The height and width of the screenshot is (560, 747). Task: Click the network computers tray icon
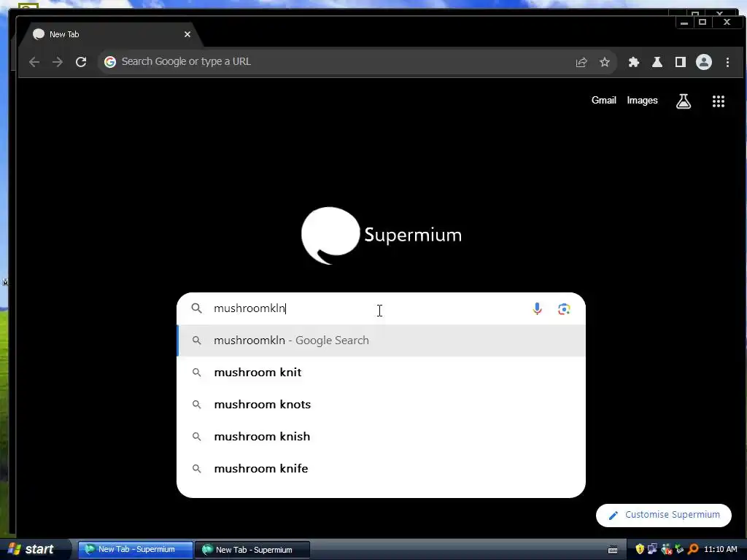652,550
